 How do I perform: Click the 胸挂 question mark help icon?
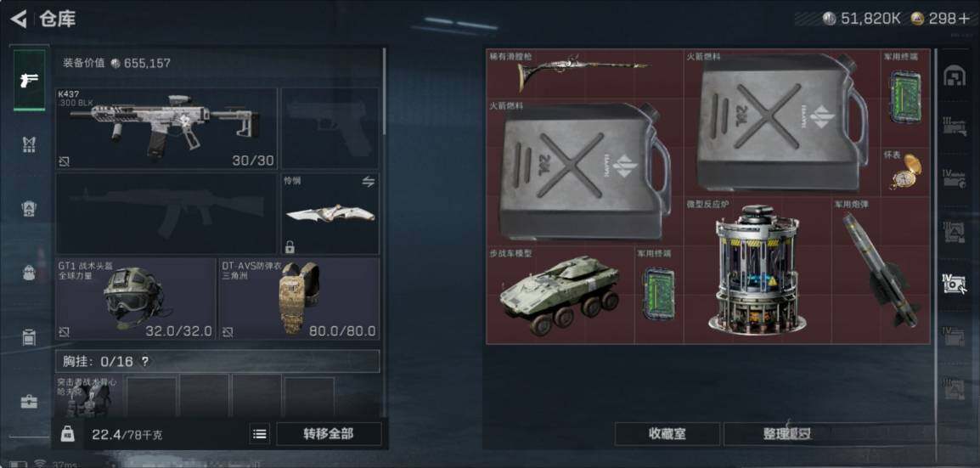[x=145, y=361]
